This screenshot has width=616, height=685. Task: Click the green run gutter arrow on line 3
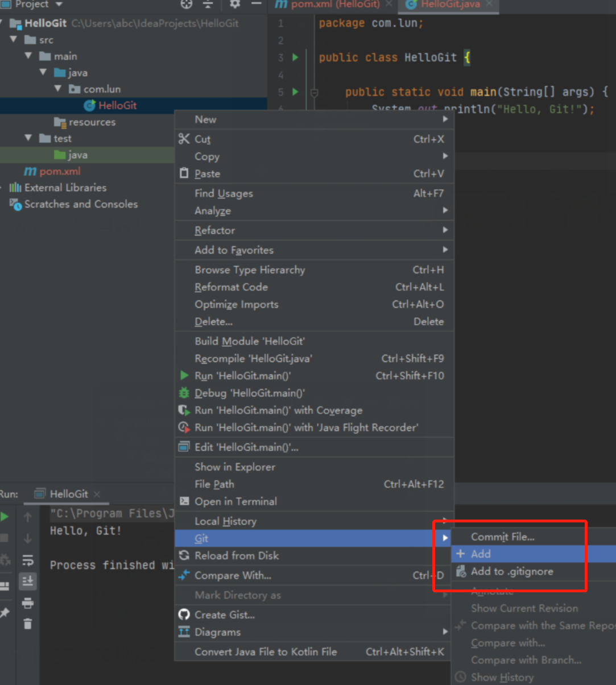tap(295, 57)
